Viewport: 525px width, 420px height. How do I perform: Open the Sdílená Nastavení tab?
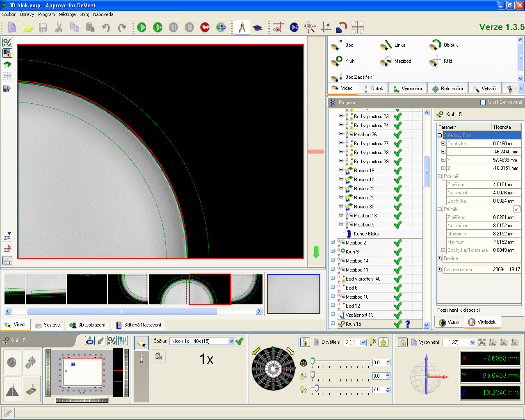pos(139,325)
